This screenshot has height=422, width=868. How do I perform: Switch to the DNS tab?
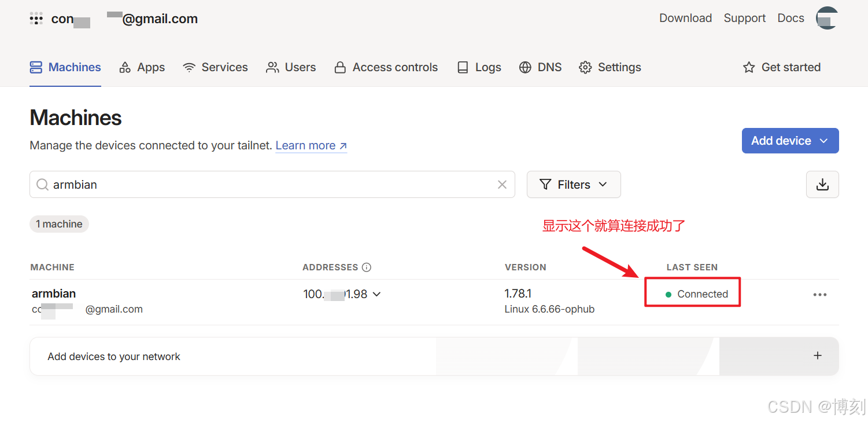[x=540, y=67]
